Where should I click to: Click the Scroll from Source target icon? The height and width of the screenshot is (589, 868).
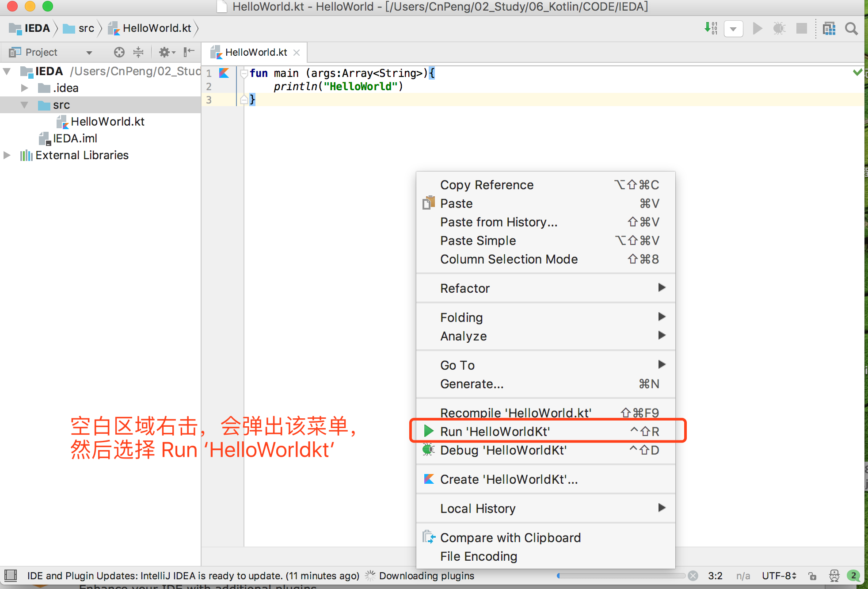point(119,52)
